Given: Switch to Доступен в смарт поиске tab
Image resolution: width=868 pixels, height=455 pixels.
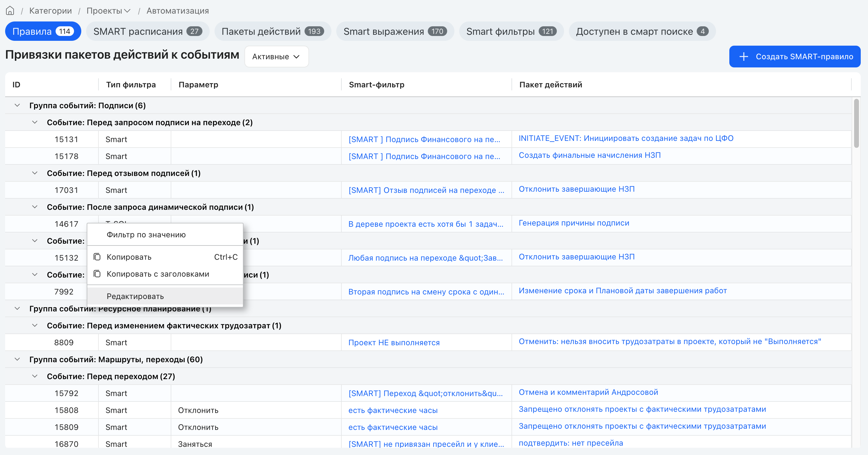Looking at the screenshot, I should click(x=642, y=31).
